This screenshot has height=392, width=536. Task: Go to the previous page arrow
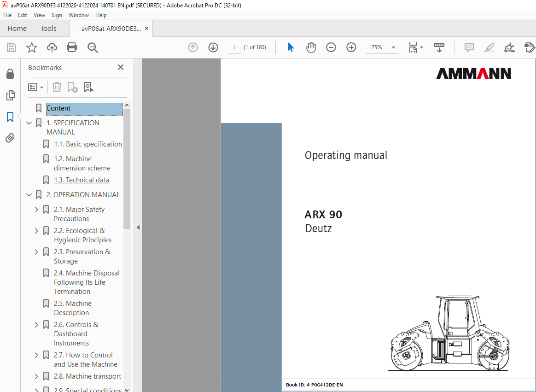coord(193,47)
